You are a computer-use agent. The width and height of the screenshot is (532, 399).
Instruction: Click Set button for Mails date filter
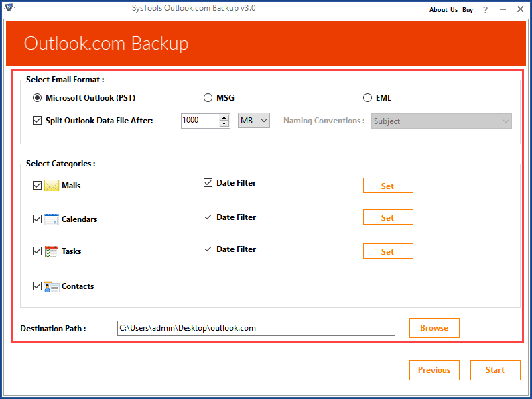tap(388, 186)
